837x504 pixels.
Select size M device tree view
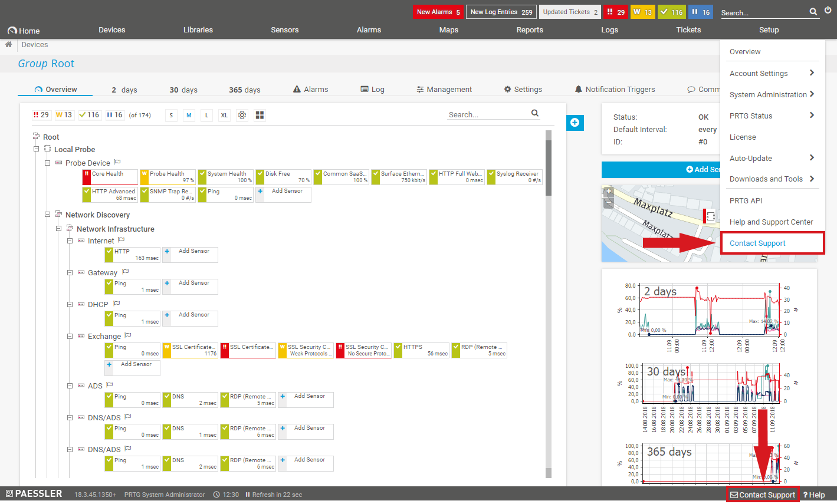pos(189,115)
